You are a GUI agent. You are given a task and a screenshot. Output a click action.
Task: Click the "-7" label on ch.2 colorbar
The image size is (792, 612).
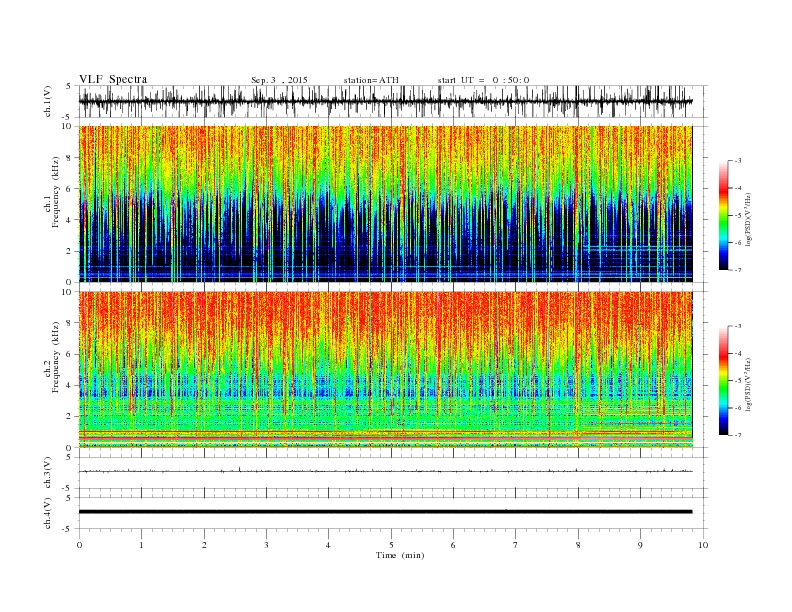tap(738, 435)
